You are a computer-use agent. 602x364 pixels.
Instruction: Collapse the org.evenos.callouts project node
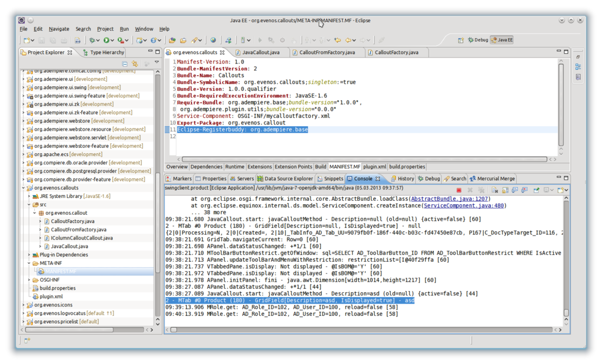point(24,188)
